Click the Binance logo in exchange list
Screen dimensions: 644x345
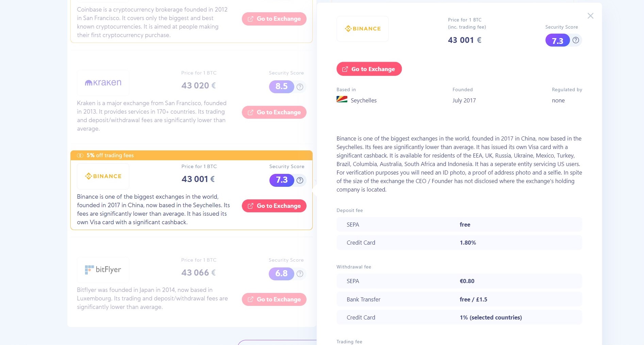click(x=103, y=176)
